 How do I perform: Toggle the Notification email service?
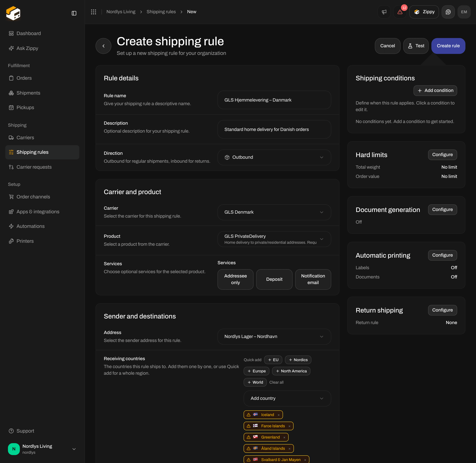tap(313, 279)
